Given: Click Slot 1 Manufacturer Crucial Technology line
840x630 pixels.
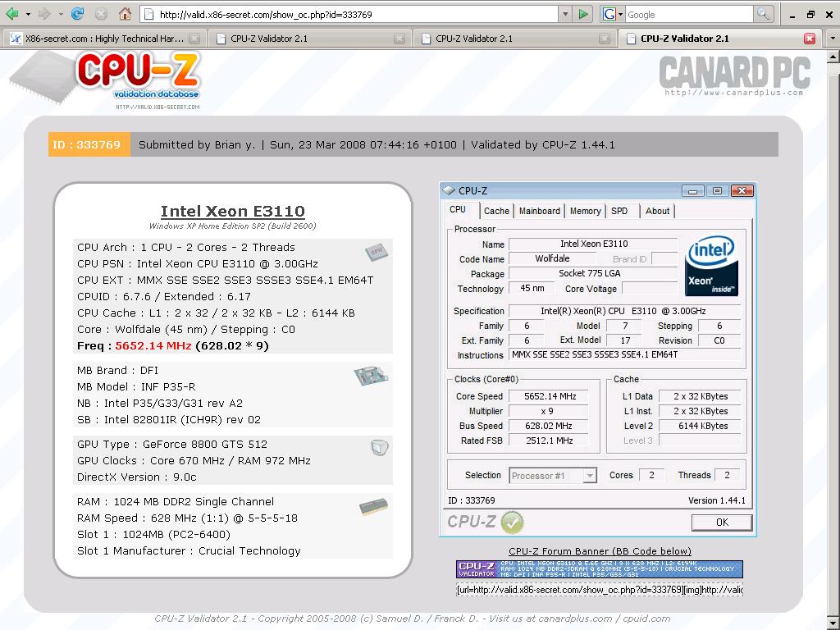Looking at the screenshot, I should pyautogui.click(x=189, y=550).
